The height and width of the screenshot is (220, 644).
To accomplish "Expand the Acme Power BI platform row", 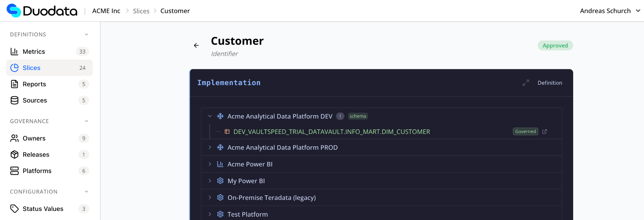I will [210, 164].
